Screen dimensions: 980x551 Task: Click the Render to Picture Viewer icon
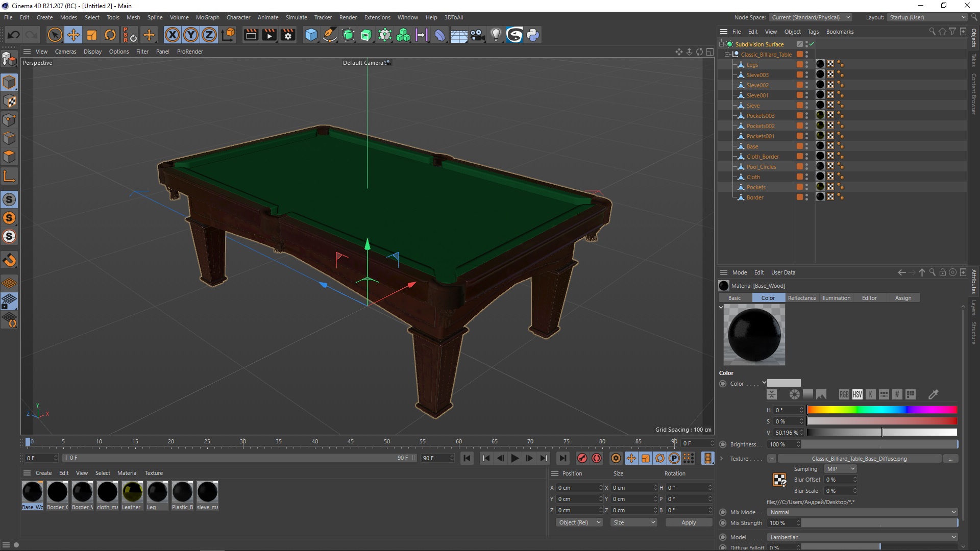point(269,35)
